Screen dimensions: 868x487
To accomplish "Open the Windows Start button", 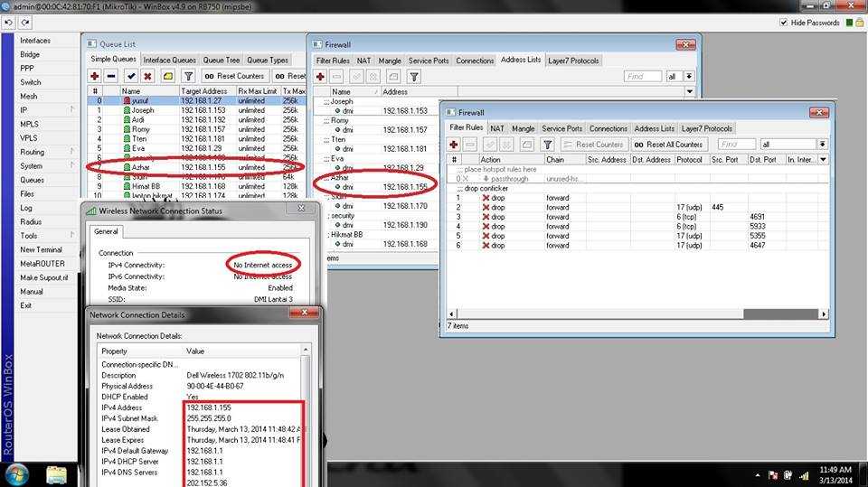I will click(x=15, y=475).
